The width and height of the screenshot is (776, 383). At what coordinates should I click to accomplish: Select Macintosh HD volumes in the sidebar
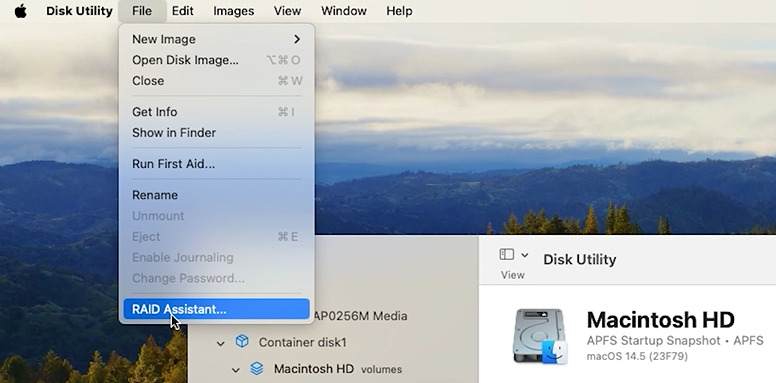pos(338,369)
